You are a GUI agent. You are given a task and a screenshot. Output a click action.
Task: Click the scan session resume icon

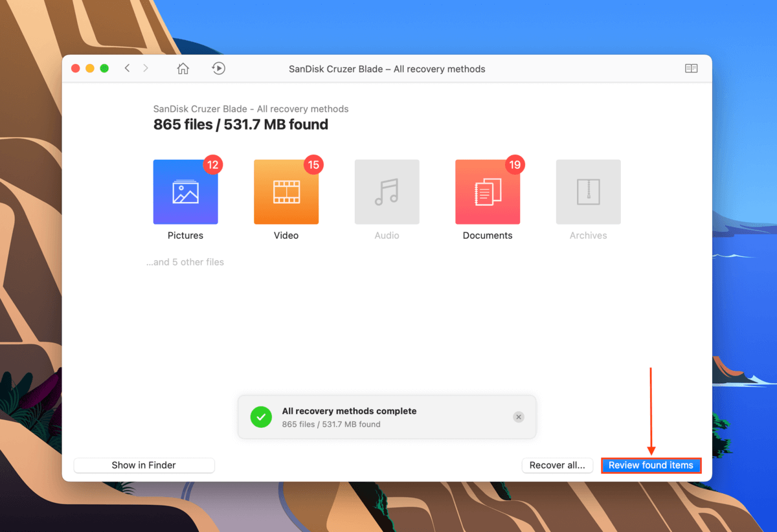point(219,69)
